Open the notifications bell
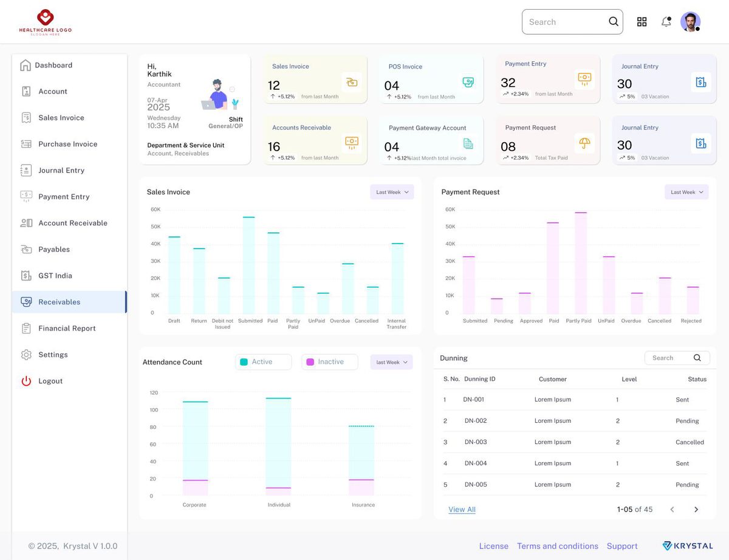 point(666,22)
